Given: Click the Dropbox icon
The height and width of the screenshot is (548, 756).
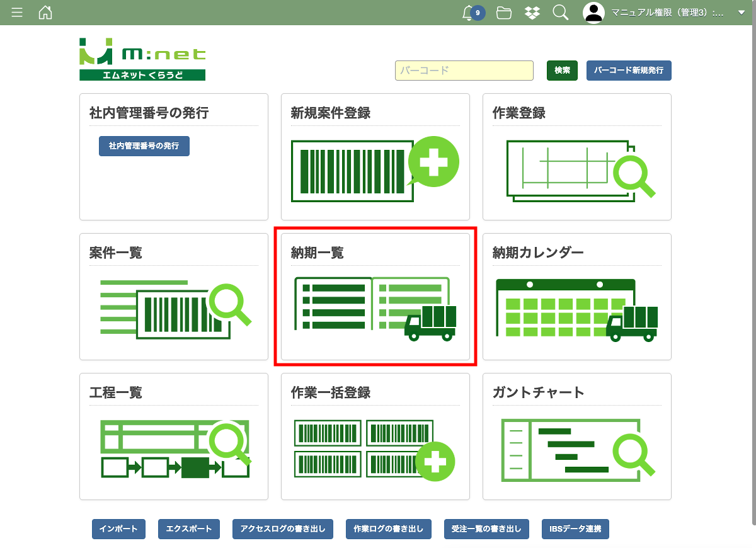Looking at the screenshot, I should point(532,13).
